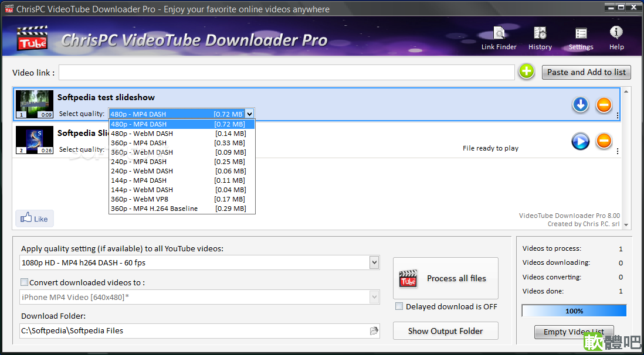This screenshot has width=644, height=355.
Task: Open the Help menu
Action: 616,37
